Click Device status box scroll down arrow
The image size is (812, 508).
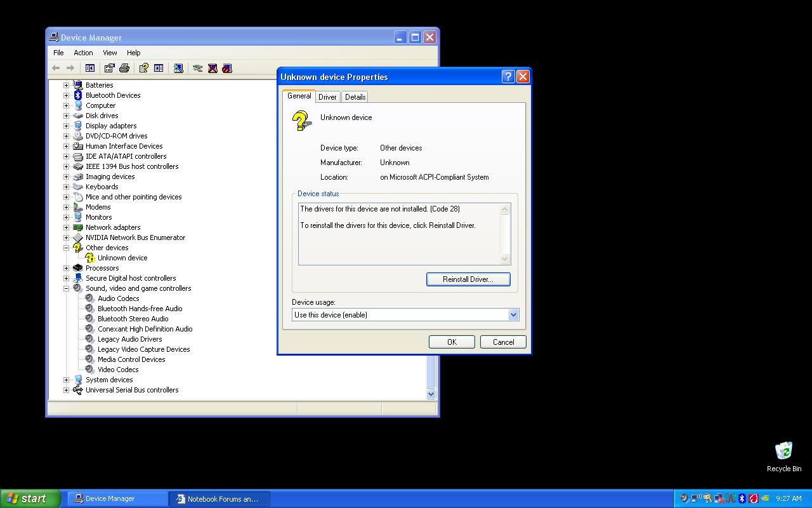(505, 258)
